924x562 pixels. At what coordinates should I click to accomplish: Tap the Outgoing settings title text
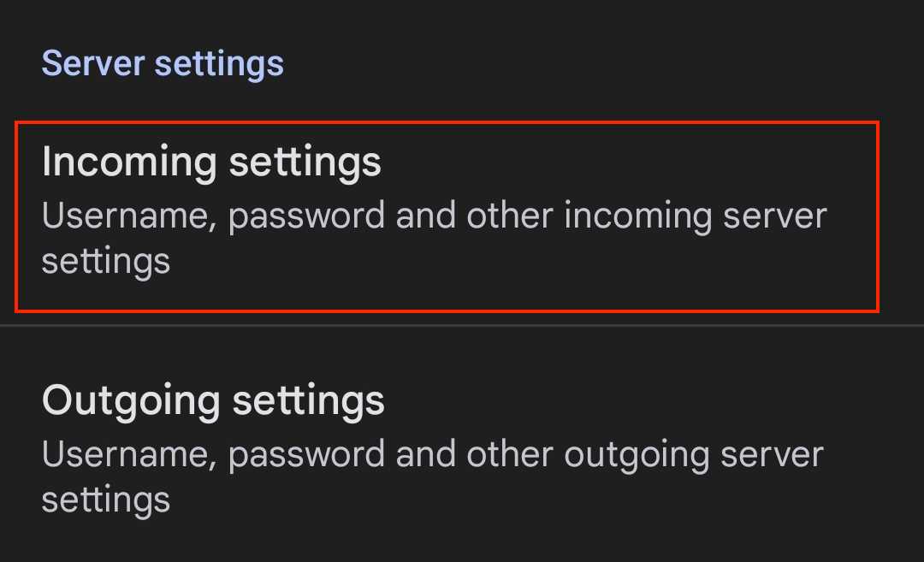213,402
